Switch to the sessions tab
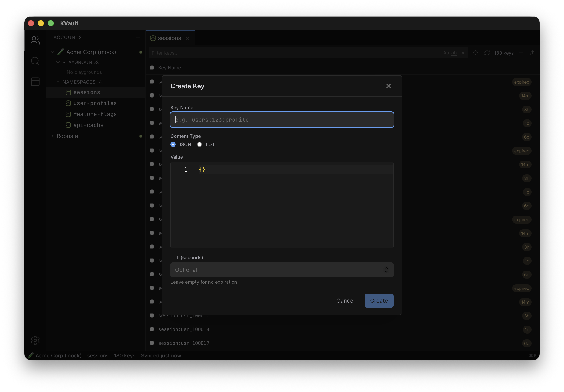This screenshot has height=392, width=564. (169, 38)
